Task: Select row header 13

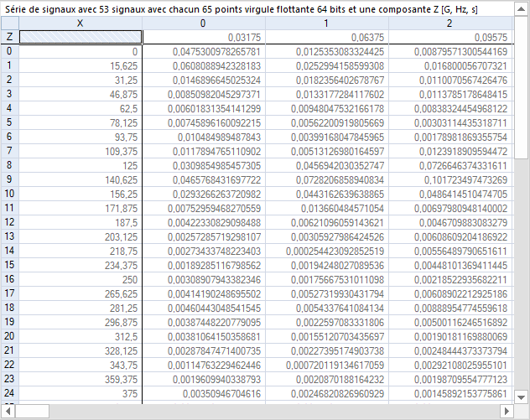Action: (x=10, y=236)
